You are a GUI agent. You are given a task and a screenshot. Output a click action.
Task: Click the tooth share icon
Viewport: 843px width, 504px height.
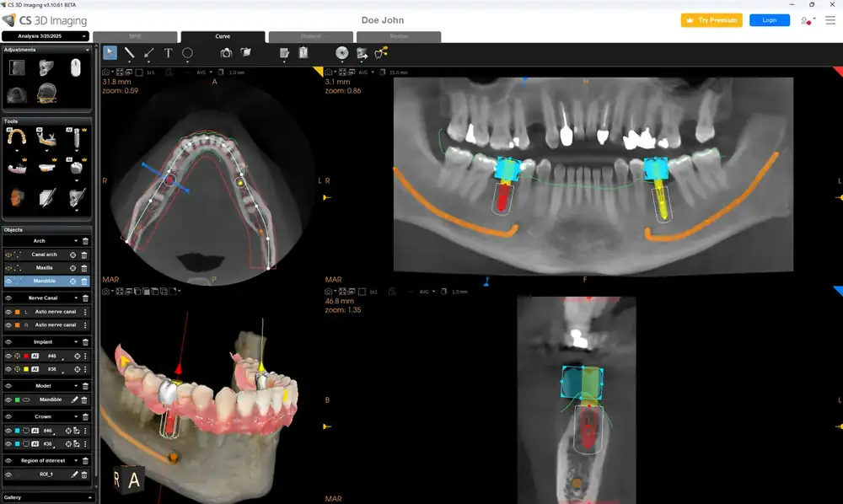click(x=381, y=52)
